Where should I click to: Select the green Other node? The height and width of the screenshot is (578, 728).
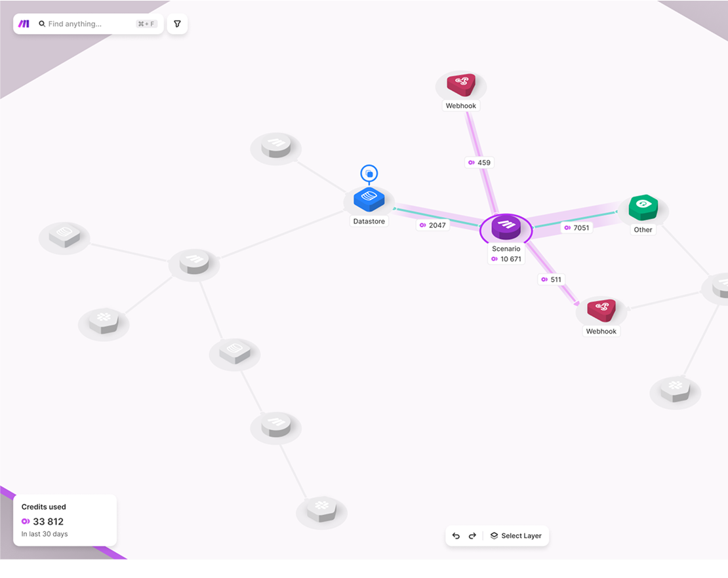(643, 207)
